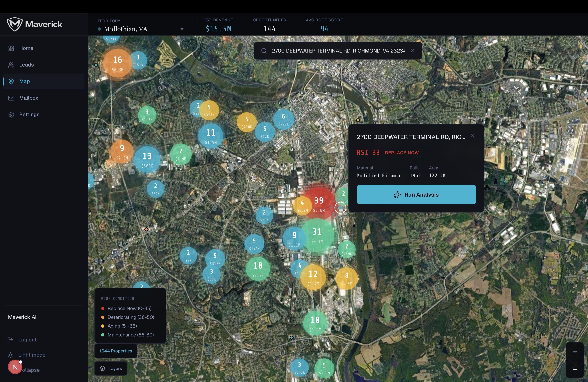Image resolution: width=588 pixels, height=382 pixels.
Task: Click the Replace Now red legend dot
Action: pos(103,308)
